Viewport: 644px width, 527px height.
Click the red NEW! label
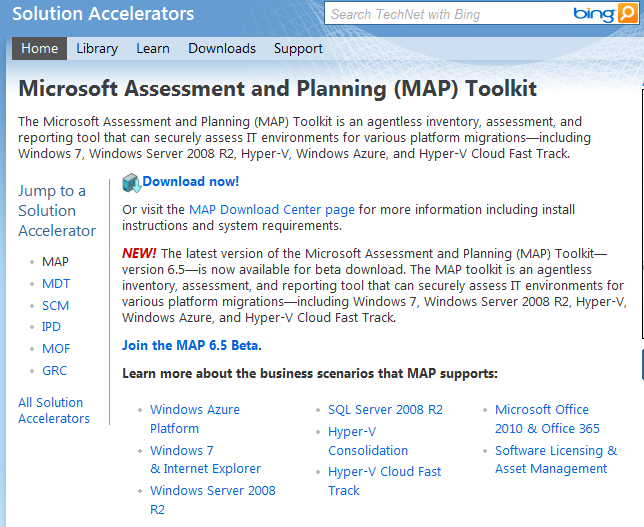tap(139, 253)
